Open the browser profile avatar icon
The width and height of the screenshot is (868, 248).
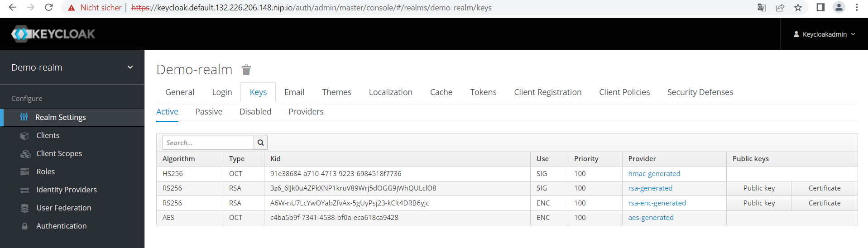[x=839, y=8]
